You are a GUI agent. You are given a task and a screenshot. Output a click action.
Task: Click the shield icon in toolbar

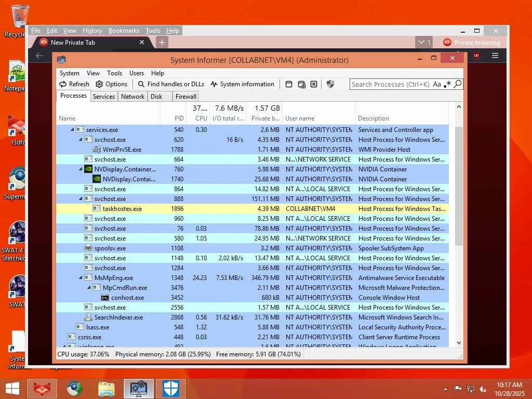point(330,84)
